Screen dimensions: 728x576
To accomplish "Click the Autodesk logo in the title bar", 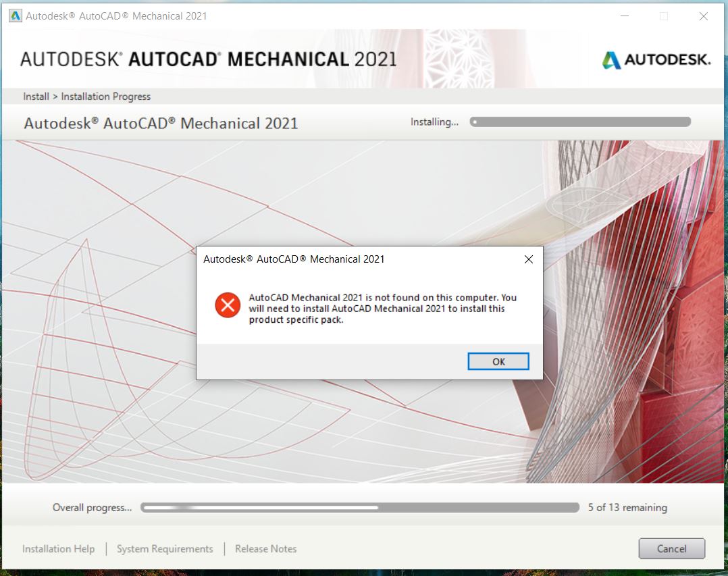I will tap(14, 15).
